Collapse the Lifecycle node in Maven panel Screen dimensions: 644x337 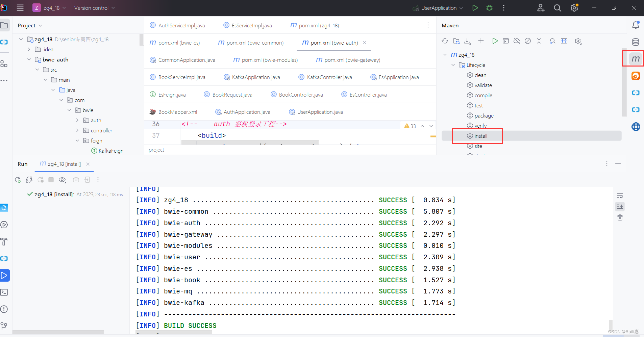click(x=453, y=65)
